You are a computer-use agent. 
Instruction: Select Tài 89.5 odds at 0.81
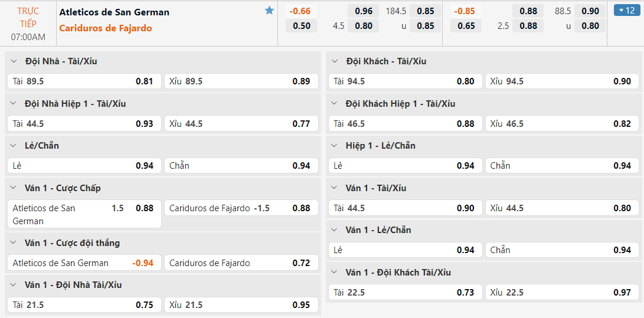pyautogui.click(x=84, y=81)
